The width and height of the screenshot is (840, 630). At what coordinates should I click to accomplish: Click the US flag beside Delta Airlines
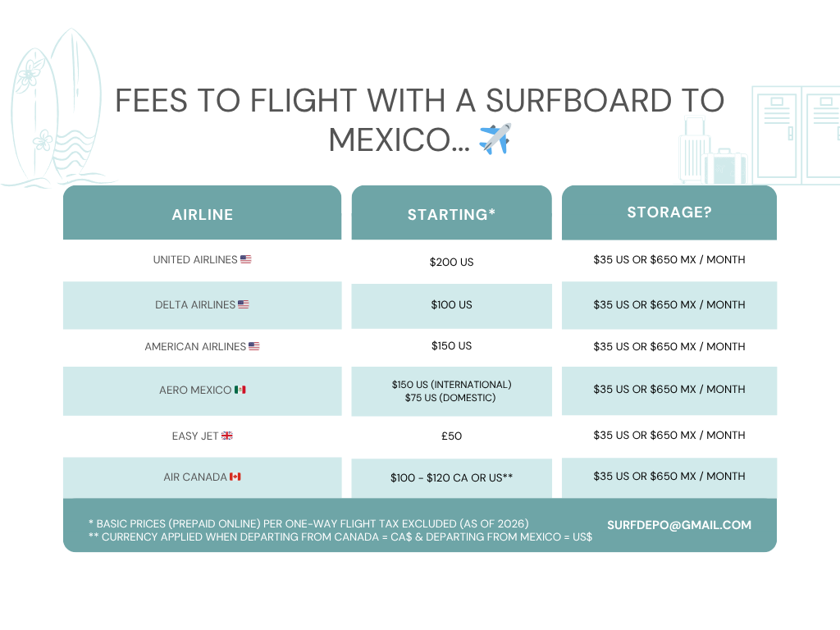[244, 304]
